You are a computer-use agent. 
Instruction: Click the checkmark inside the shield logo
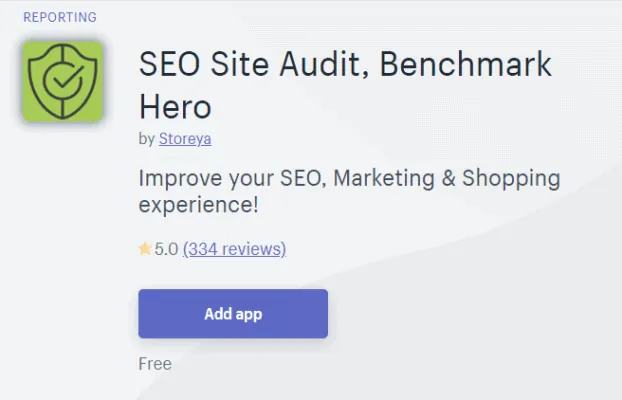point(67,88)
